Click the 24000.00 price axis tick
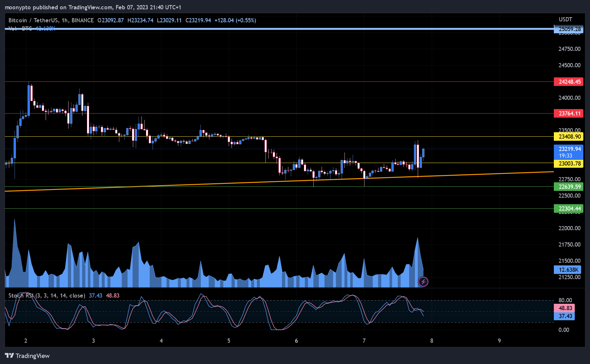Viewport: 590px width, 364px height. 569,98
